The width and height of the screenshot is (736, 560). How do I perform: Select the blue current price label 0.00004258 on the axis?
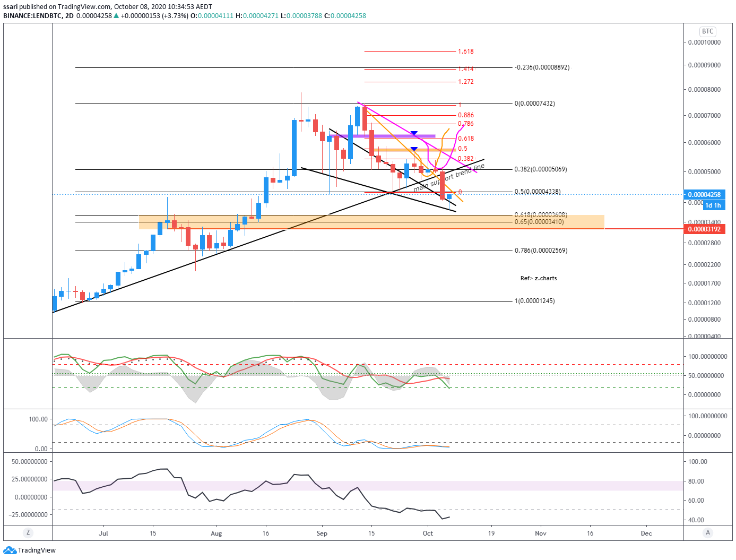click(704, 195)
